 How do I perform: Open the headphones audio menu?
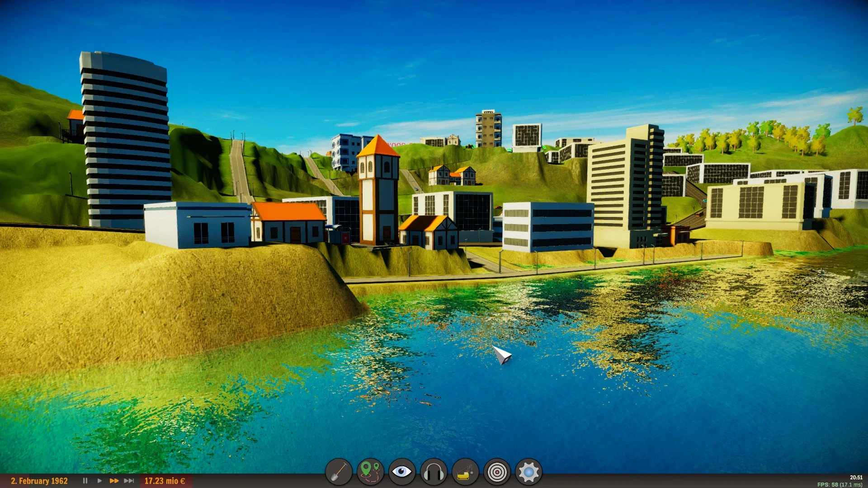point(434,472)
